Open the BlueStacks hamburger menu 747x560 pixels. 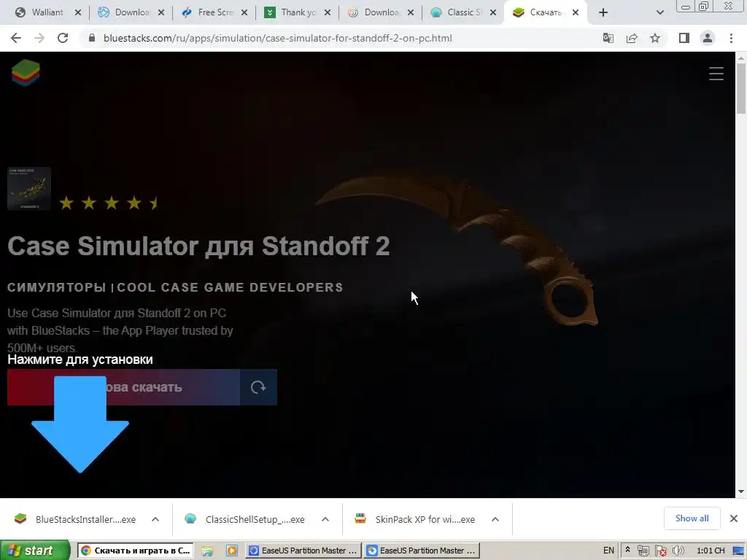pos(716,74)
